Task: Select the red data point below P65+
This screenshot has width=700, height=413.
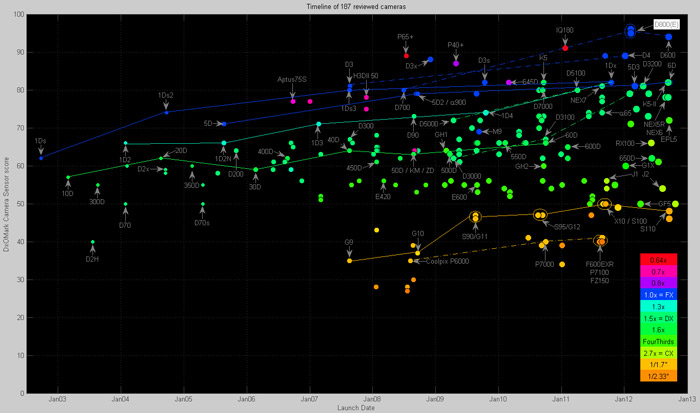Action: pyautogui.click(x=406, y=56)
